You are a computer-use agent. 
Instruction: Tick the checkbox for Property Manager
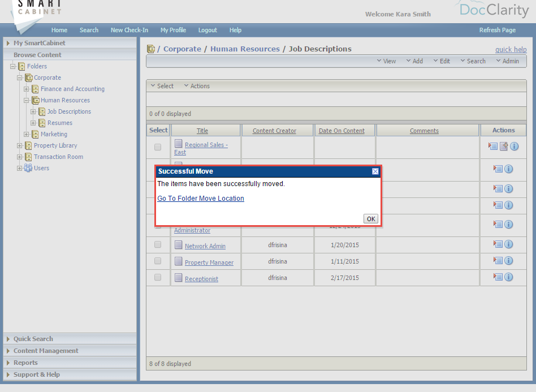click(x=159, y=260)
